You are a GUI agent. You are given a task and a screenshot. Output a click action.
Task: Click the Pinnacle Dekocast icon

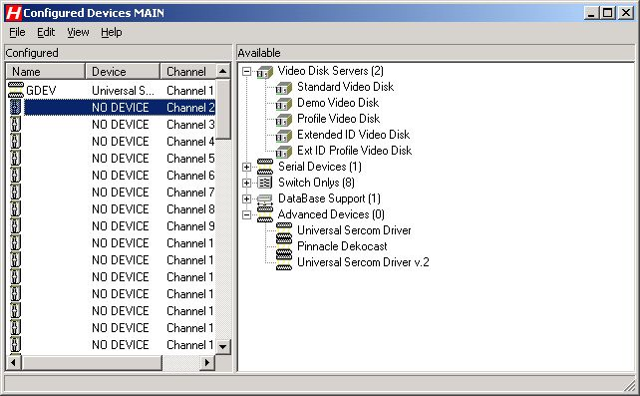click(x=284, y=246)
